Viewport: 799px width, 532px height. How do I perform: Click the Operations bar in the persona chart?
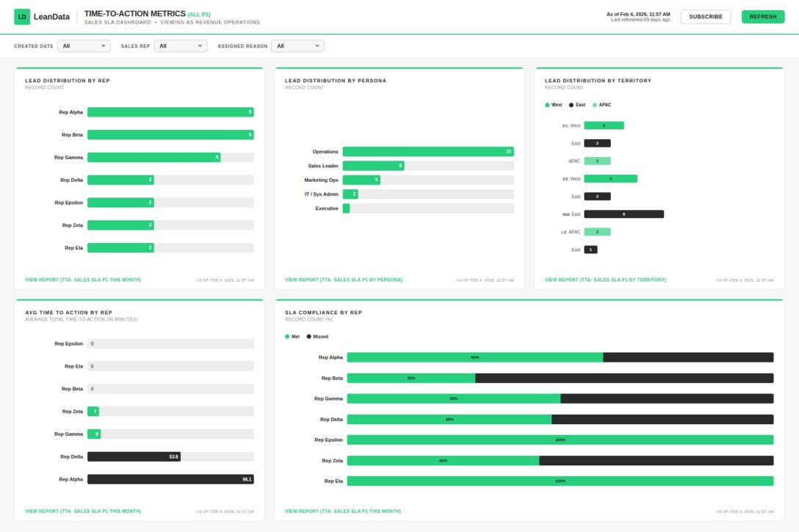[428, 151]
